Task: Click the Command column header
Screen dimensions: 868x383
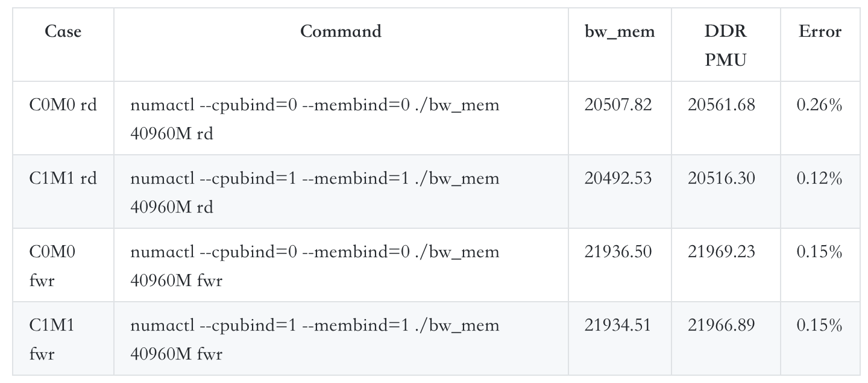Action: (x=341, y=31)
